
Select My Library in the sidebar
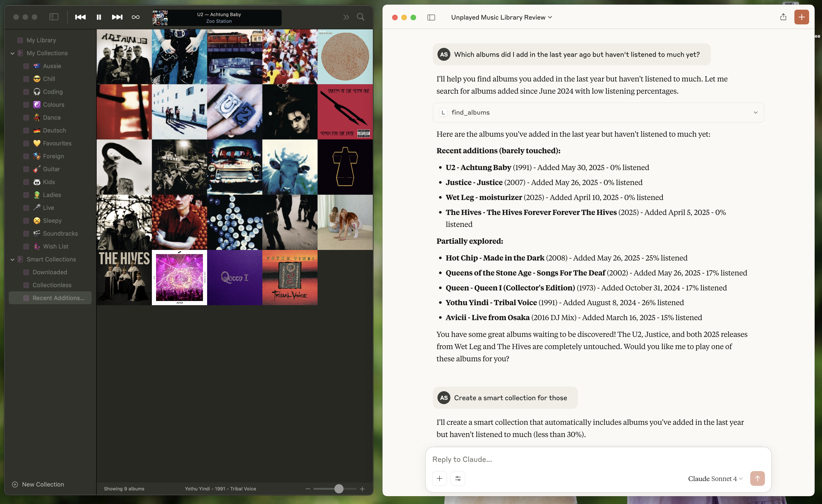click(50, 40)
